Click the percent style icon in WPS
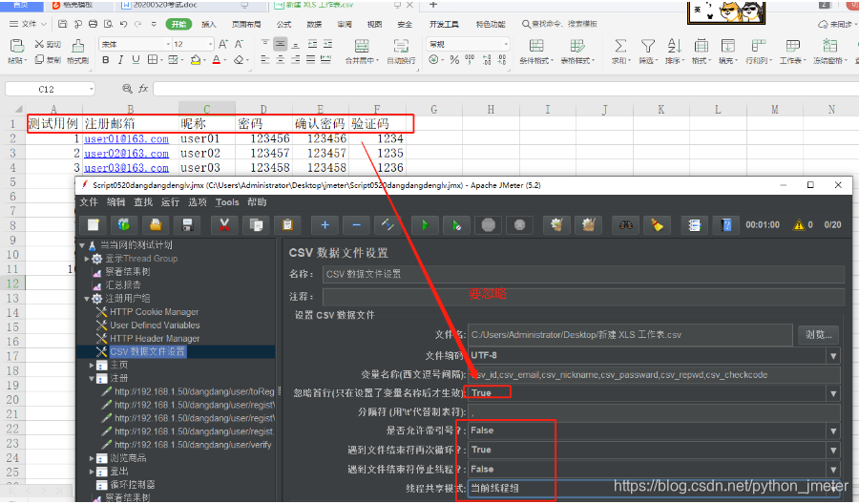The height and width of the screenshot is (504, 859). click(454, 60)
